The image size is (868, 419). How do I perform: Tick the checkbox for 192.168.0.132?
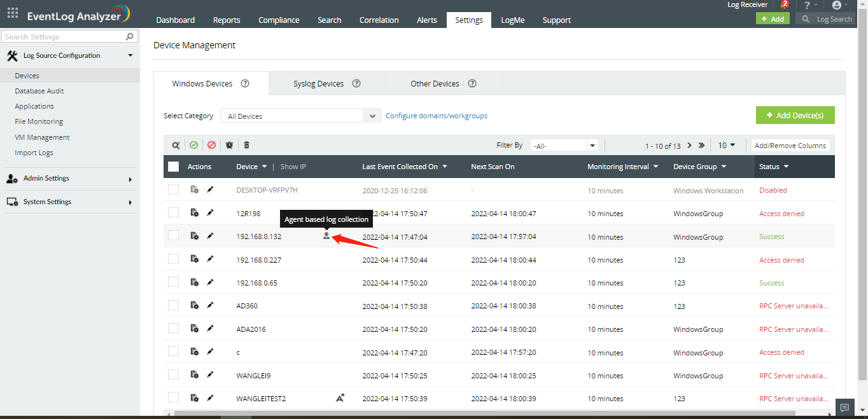point(173,236)
